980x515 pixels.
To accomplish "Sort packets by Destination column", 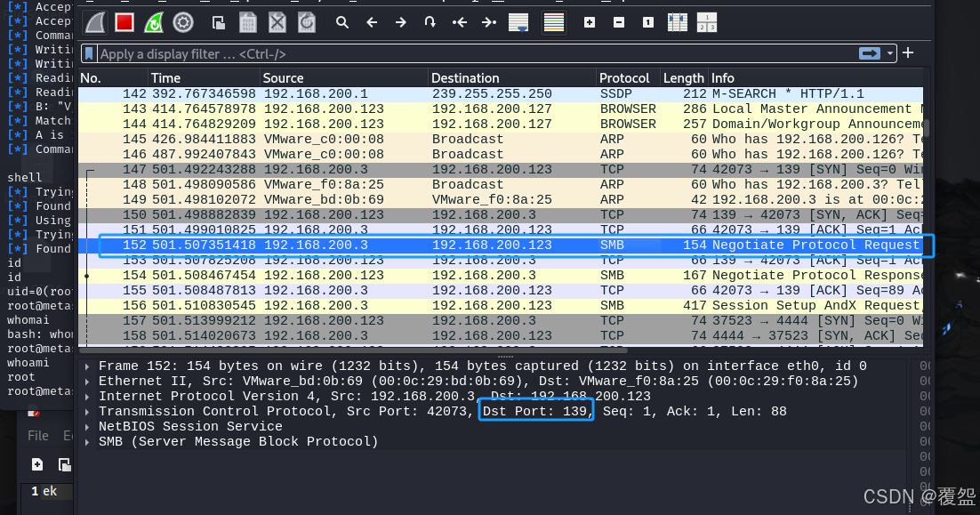I will [x=512, y=78].
